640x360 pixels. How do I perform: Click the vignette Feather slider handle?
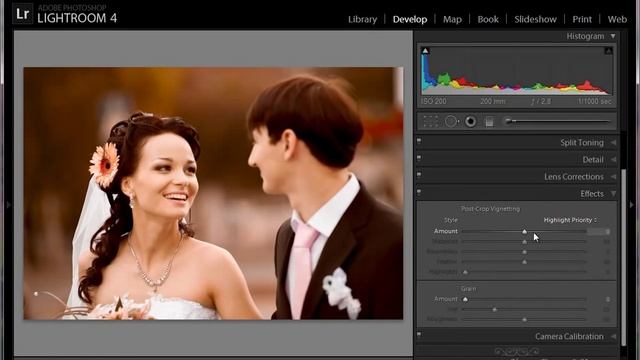(x=524, y=262)
